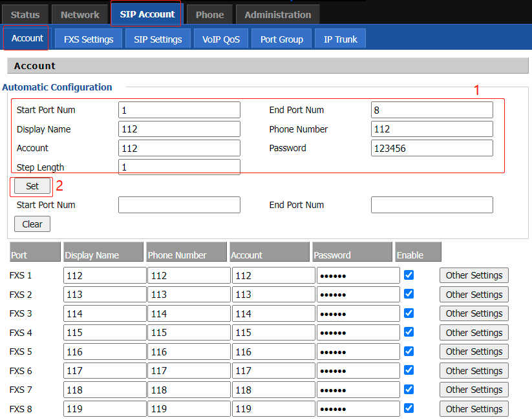Screen dimensions: 532x420
Task: Open the Status tab
Action: tap(25, 15)
